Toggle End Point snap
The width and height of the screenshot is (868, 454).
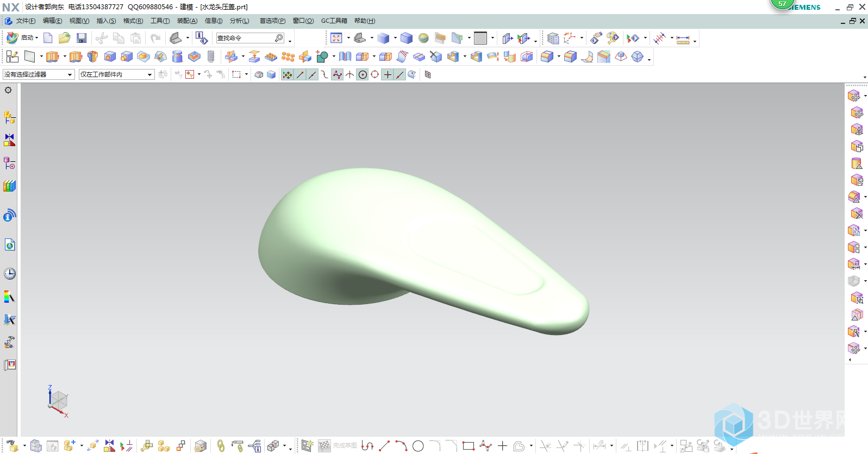(300, 74)
